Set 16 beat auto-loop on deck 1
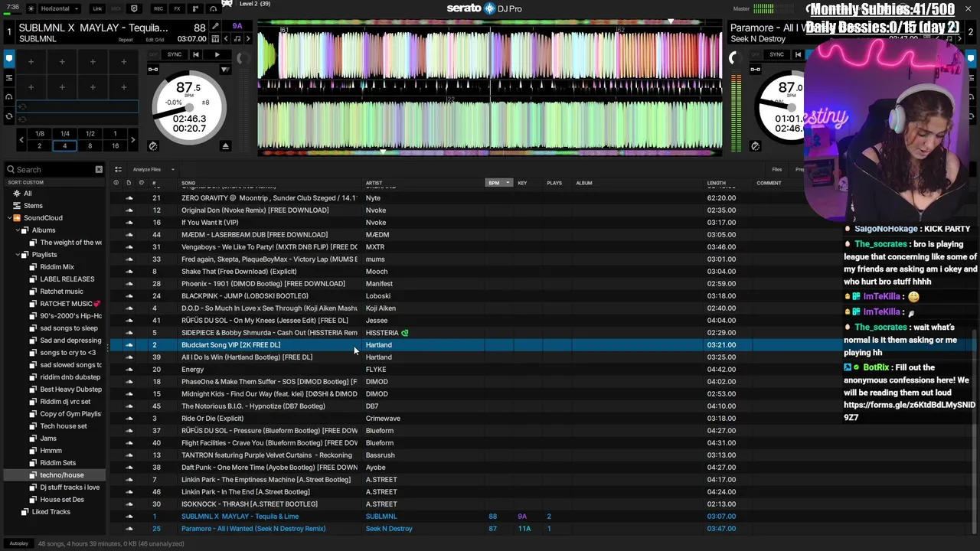 tap(116, 146)
